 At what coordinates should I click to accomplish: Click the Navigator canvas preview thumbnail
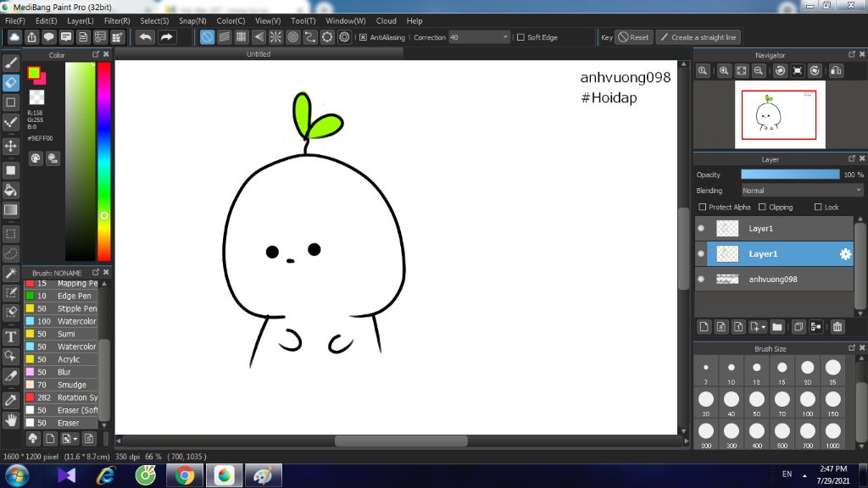pyautogui.click(x=780, y=114)
